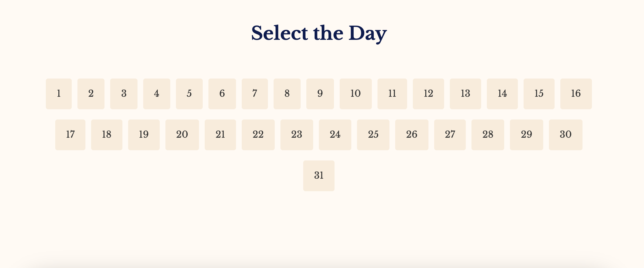Choose day 13
The image size is (644, 268).
[465, 94]
